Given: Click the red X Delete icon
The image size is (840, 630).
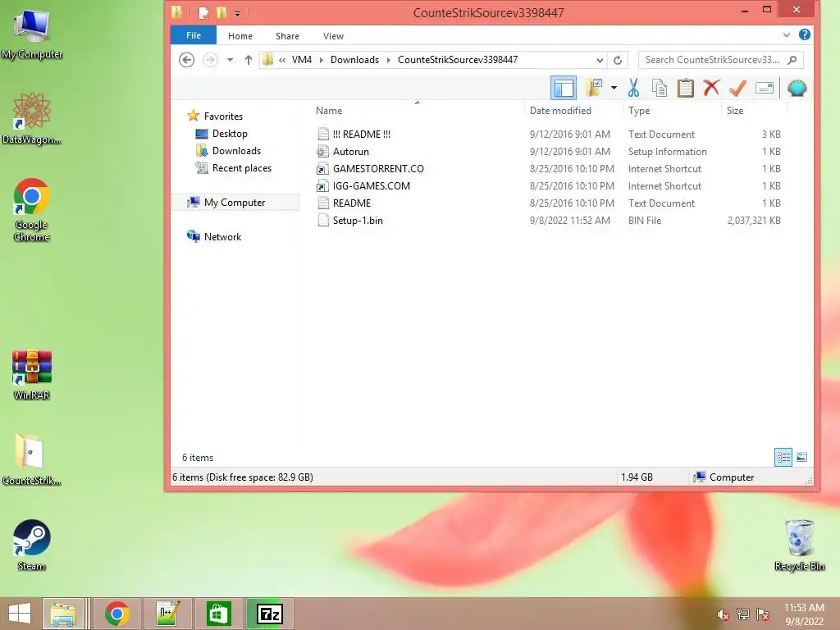Looking at the screenshot, I should pos(711,88).
